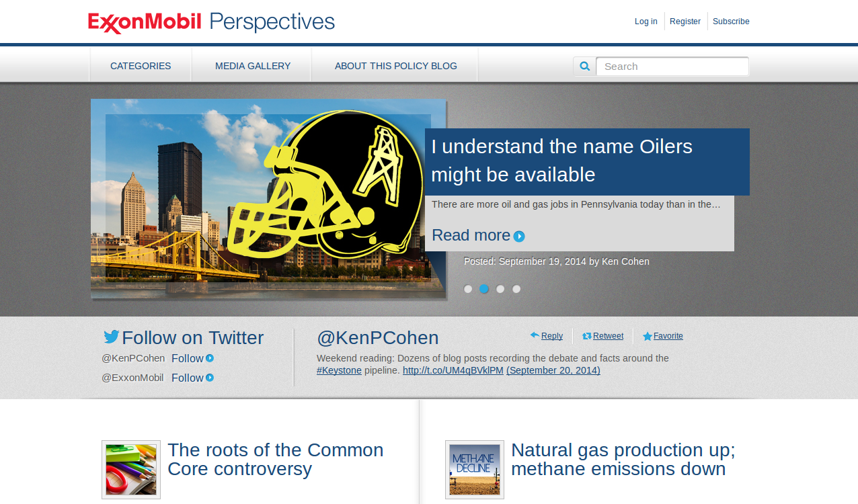Open the Oilers headline article

pyautogui.click(x=561, y=161)
